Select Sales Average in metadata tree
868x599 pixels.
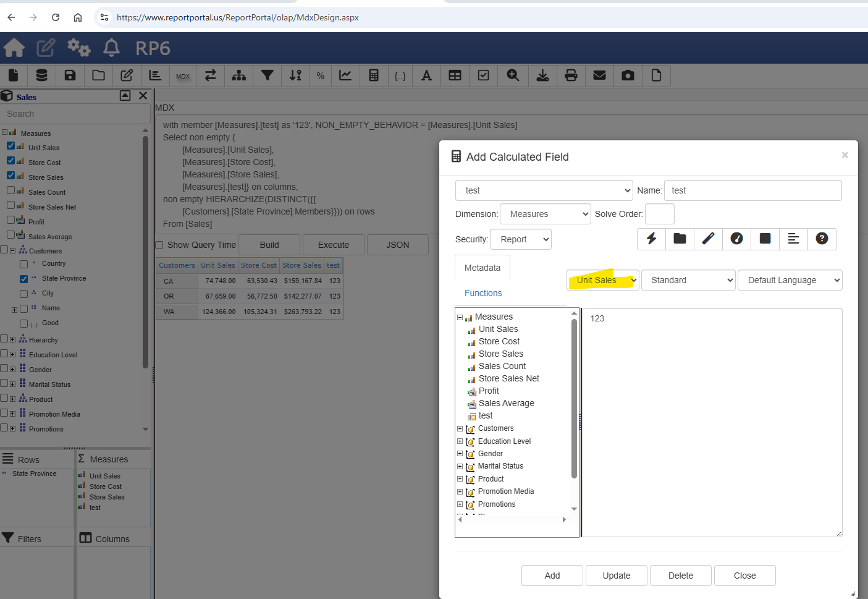point(506,403)
